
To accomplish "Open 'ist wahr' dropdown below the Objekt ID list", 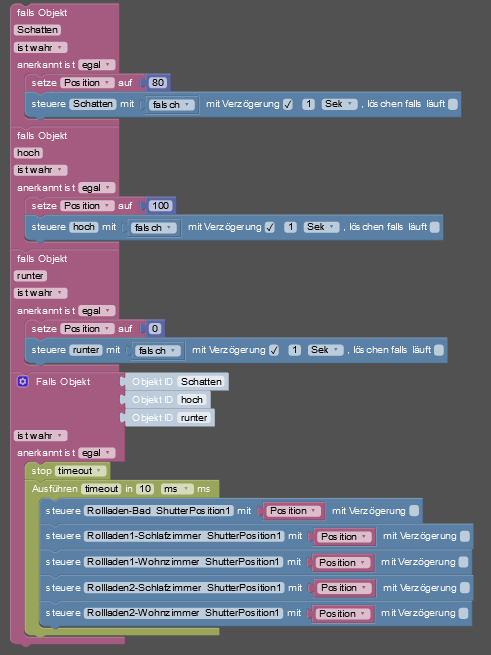I will tap(40, 436).
